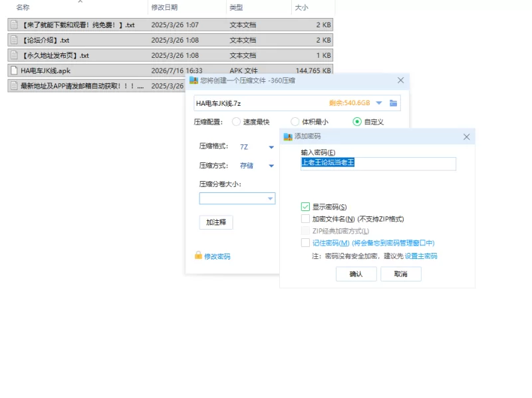
Task: Open the 压缩方式 存储 dropdown
Action: (x=271, y=166)
